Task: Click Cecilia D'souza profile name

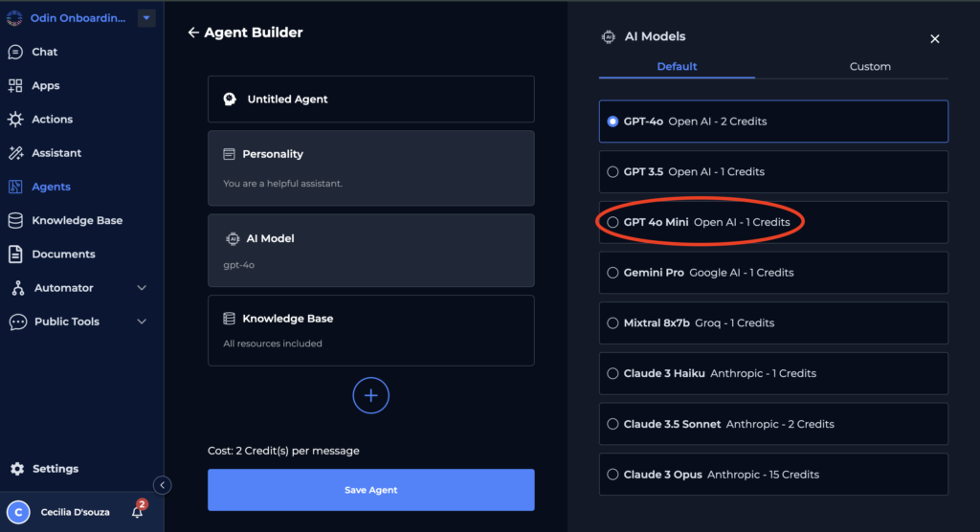Action: coord(75,512)
